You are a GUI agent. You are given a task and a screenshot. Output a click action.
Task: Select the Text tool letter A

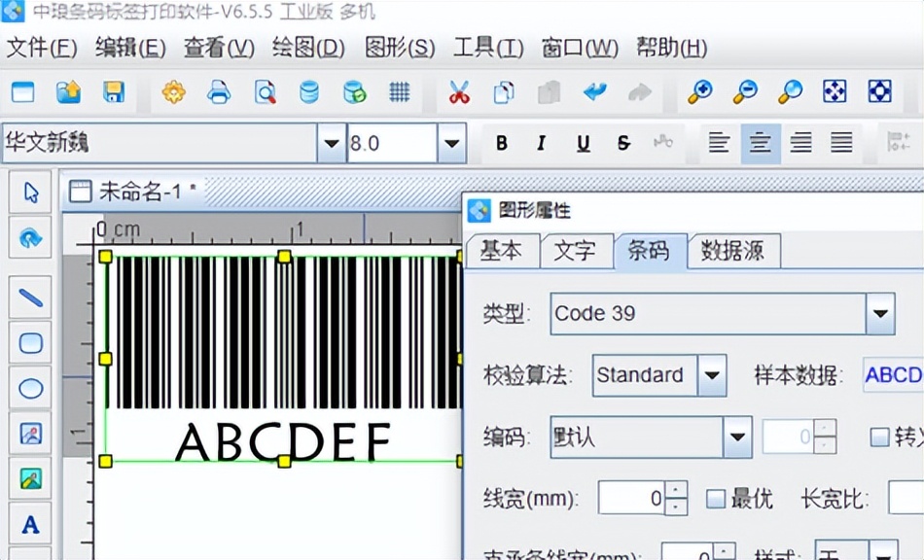tap(31, 524)
